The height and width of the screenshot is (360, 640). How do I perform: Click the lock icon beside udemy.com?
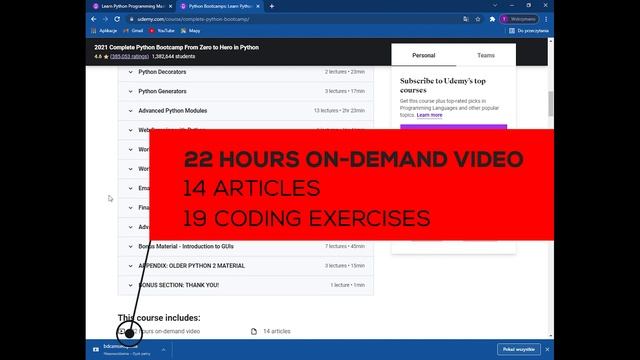(131, 19)
